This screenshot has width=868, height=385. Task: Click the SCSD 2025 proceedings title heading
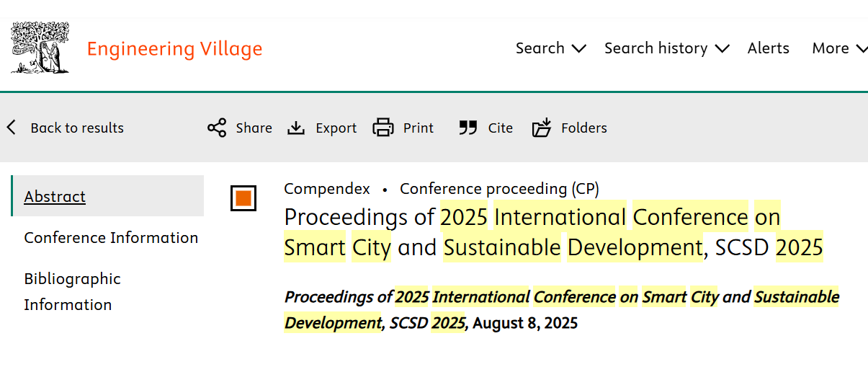(553, 231)
